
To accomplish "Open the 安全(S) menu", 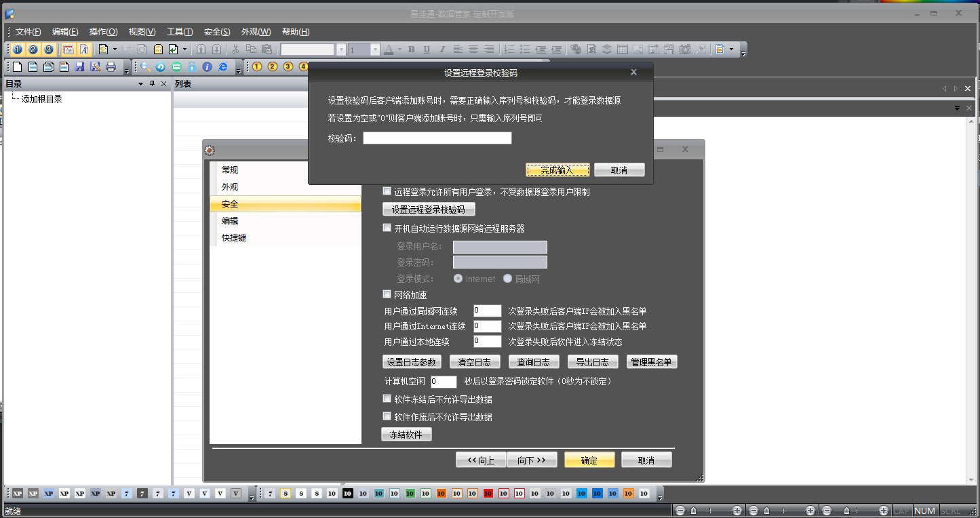I will pyautogui.click(x=217, y=32).
